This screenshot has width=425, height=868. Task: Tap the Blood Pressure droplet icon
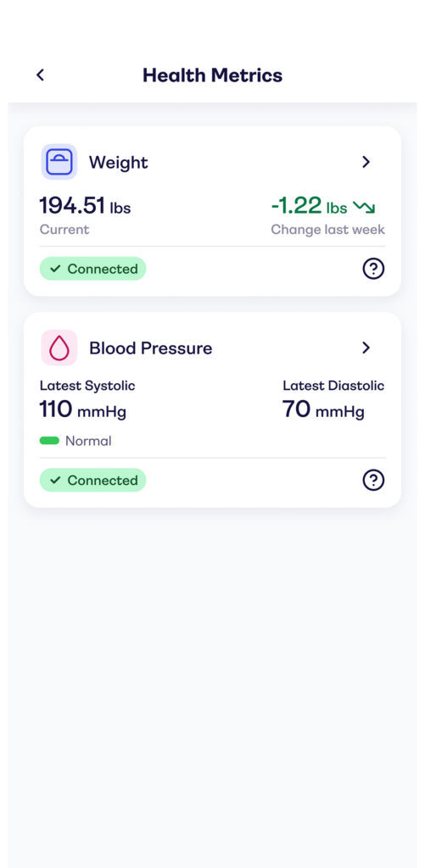(59, 348)
